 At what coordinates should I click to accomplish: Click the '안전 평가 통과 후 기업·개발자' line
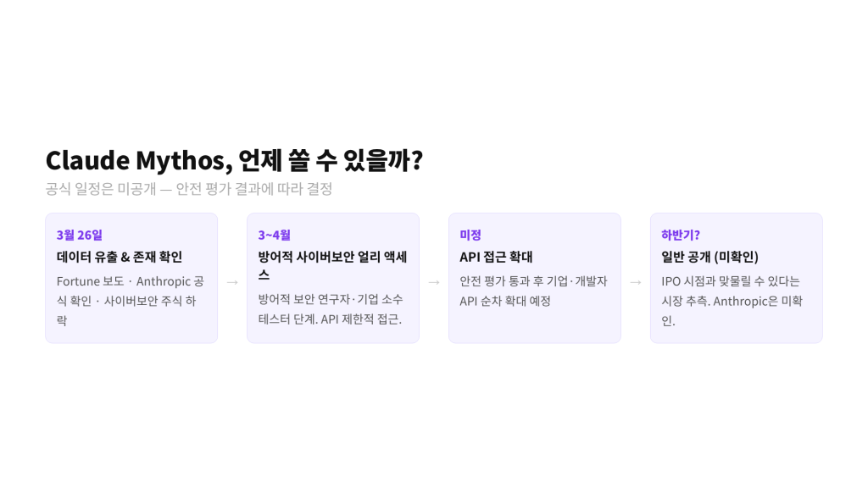(533, 281)
